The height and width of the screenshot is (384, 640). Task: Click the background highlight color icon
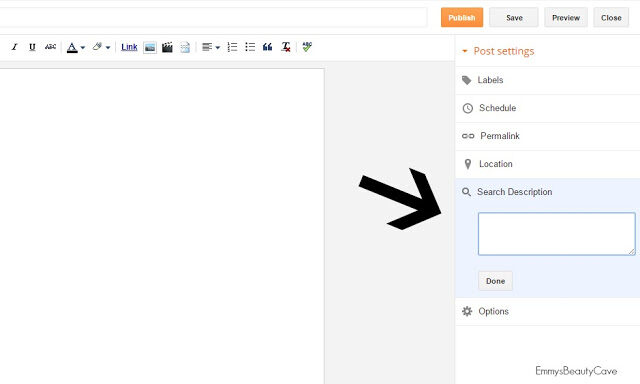coord(97,47)
